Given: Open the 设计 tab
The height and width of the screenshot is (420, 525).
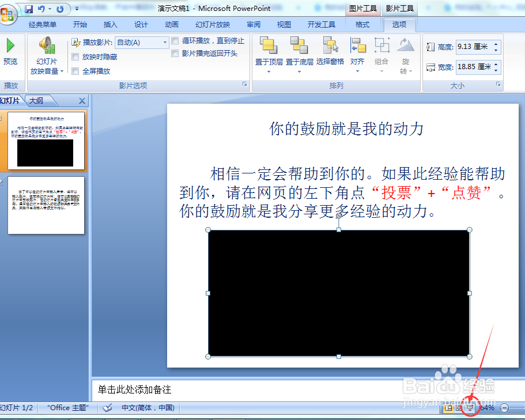Looking at the screenshot, I should click(x=141, y=24).
